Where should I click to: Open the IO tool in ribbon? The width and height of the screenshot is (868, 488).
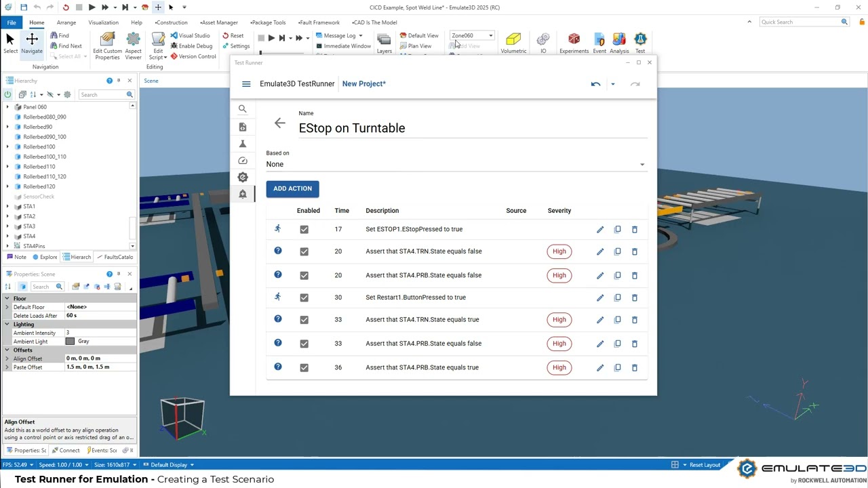click(x=543, y=43)
